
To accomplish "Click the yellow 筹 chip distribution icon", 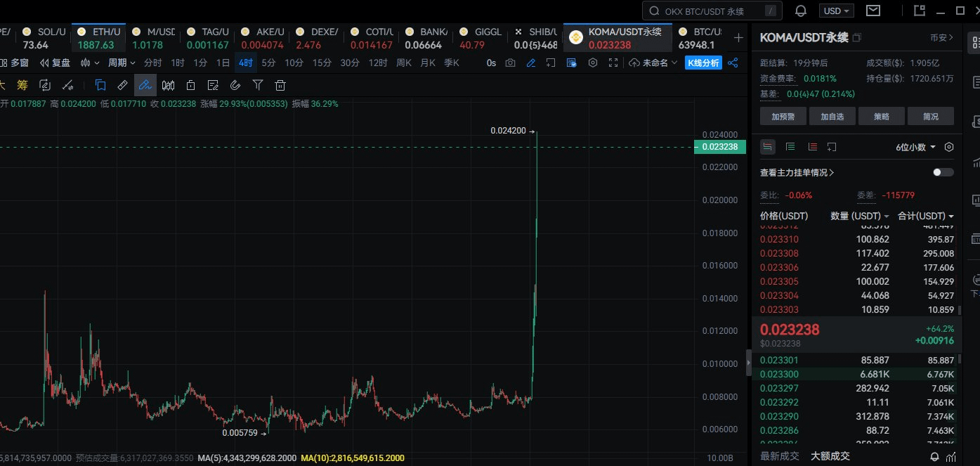I will pos(22,85).
